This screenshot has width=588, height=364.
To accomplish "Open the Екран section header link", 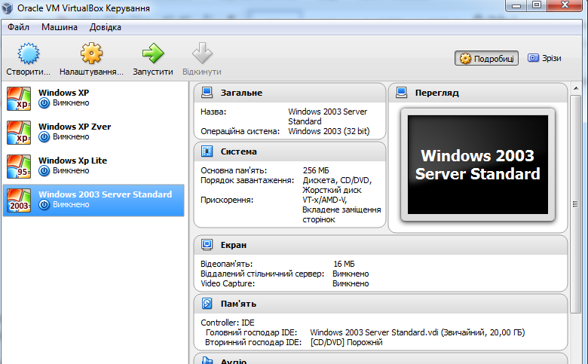I will pyautogui.click(x=233, y=245).
